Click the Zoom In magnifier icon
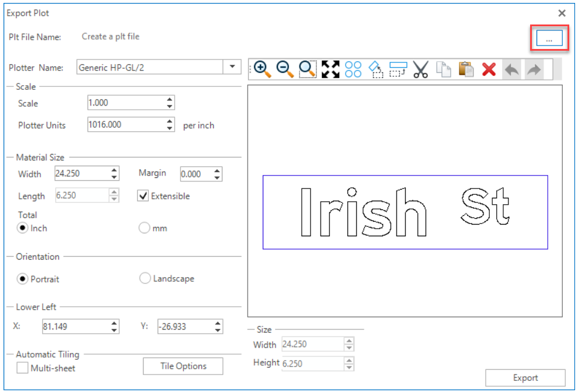 [x=263, y=69]
